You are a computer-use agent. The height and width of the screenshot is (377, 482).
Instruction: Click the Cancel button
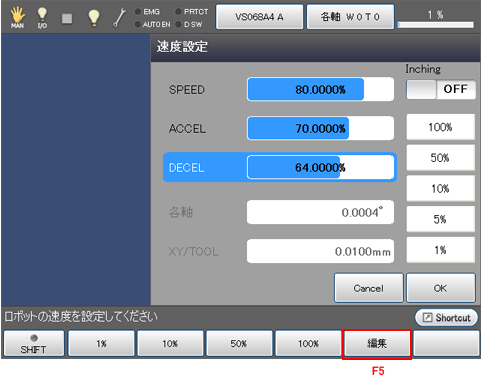tap(369, 288)
